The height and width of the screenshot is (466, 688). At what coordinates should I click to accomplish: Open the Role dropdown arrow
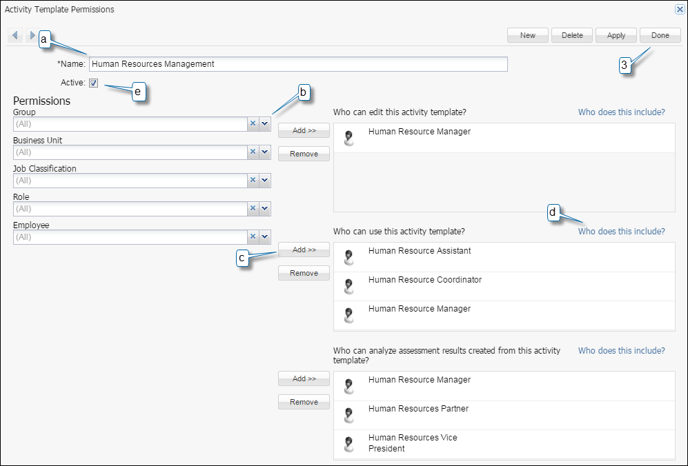[265, 209]
